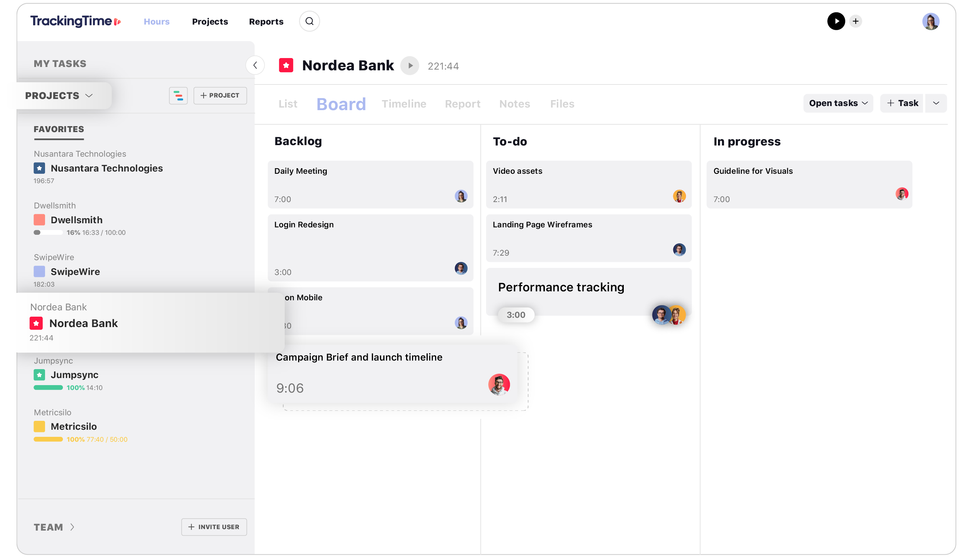961x560 pixels.
Task: Open MY TASKS section
Action: [x=60, y=64]
